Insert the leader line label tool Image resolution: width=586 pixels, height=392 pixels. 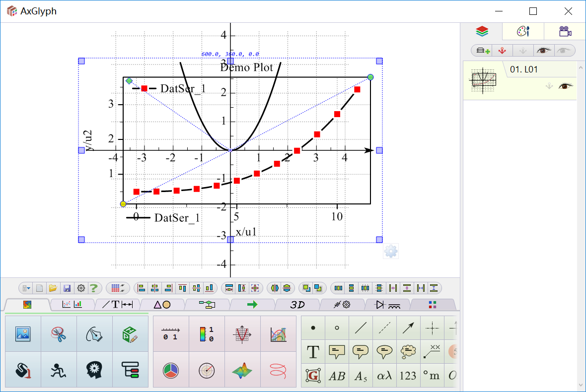(432, 352)
